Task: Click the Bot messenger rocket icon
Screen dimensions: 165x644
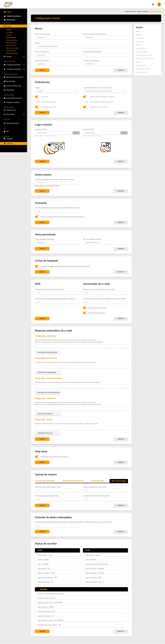Action: [x=4, y=81]
